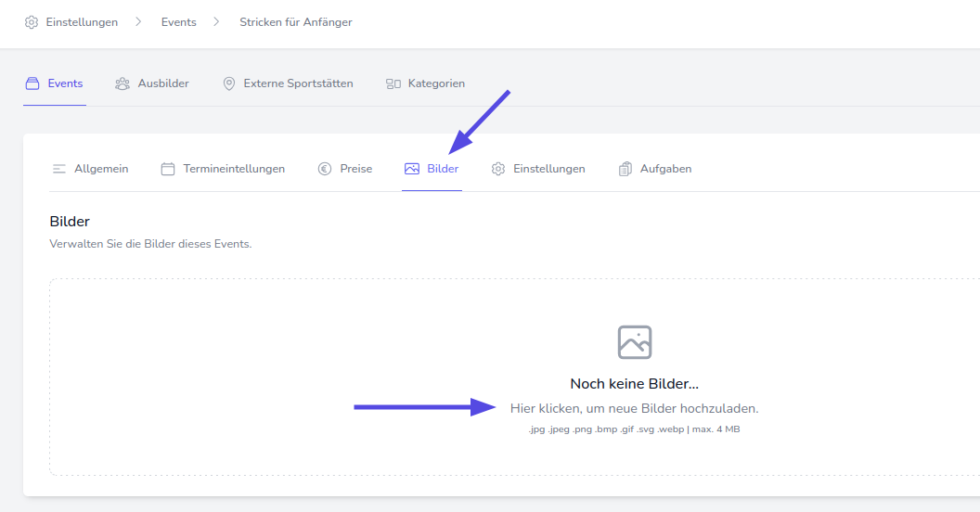Screen dimensions: 980x512
Task: Click the Bilder picture icon in tab
Action: click(x=412, y=169)
